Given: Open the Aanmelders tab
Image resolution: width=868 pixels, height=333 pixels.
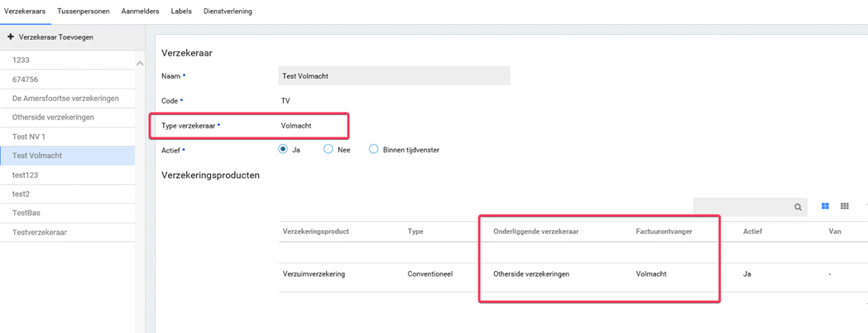Looking at the screenshot, I should (140, 12).
